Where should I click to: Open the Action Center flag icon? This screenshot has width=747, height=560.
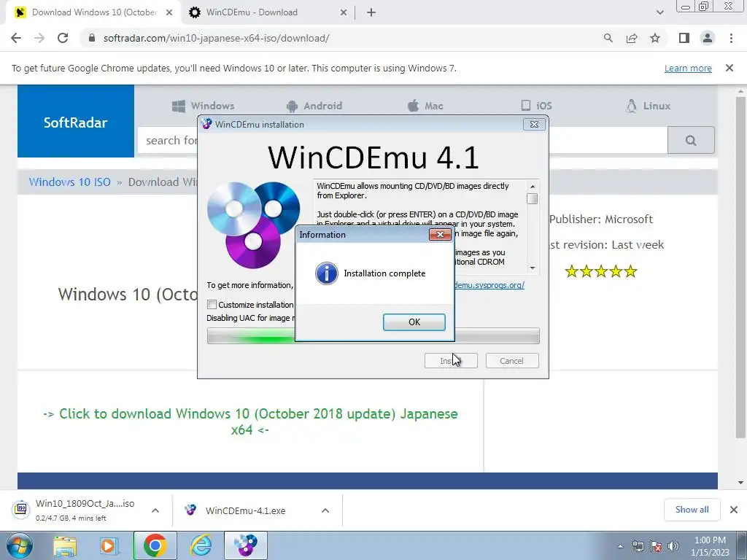(x=656, y=546)
